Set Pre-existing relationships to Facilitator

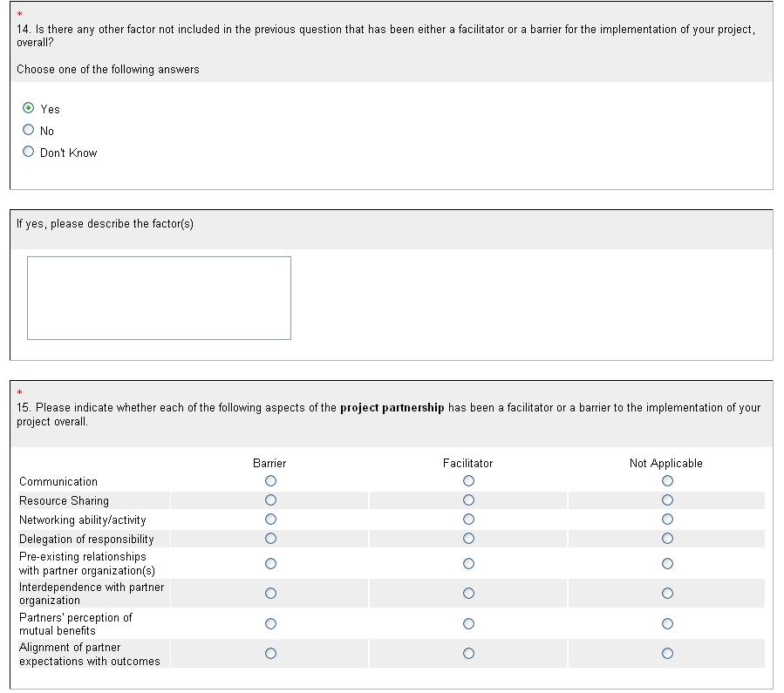coord(468,564)
